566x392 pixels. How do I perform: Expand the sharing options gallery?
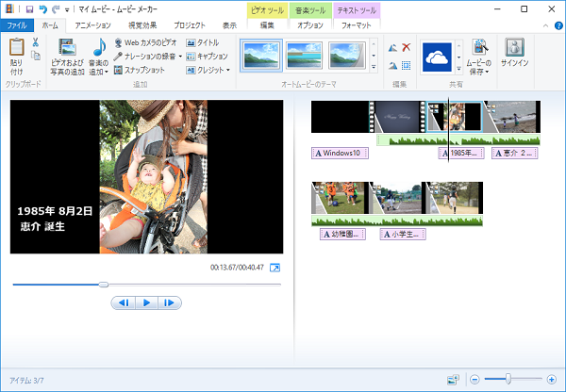pos(458,68)
